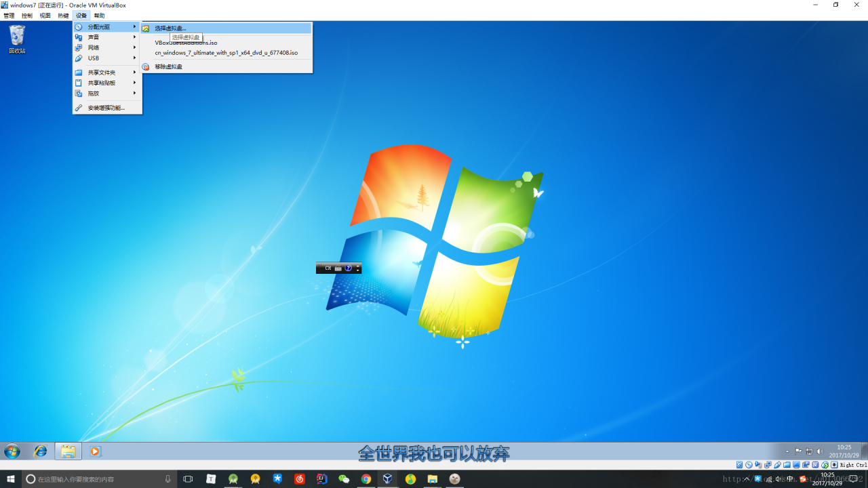Restore down the VirtualBox window

coord(835,5)
